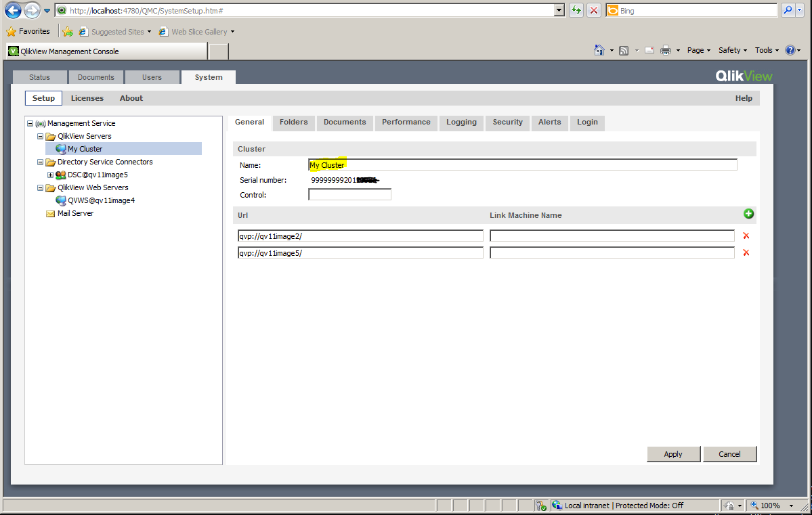Screen dimensions: 812x515
Task: Apply the cluster settings
Action: pos(672,454)
